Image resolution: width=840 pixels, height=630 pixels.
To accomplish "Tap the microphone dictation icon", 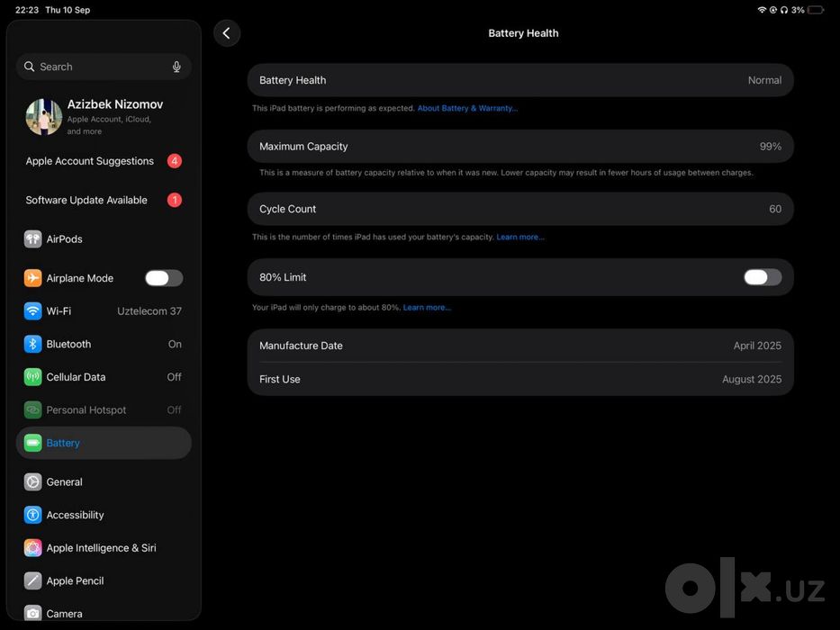I will [x=176, y=67].
